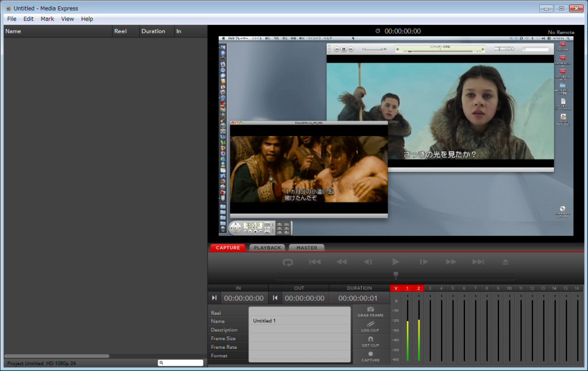Screen dimensions: 588x371
Task: Step forward one frame
Action: (424, 262)
